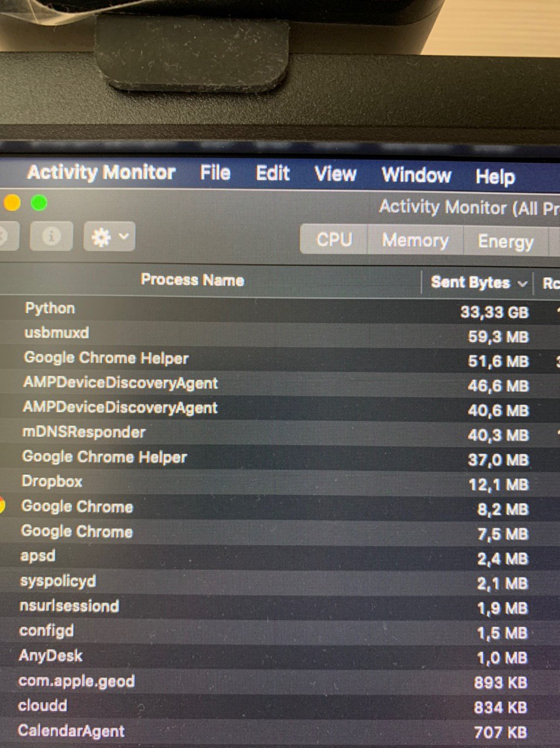The image size is (560, 748).
Task: Toggle sort direction arrow next to Sent Bytes
Action: pos(523,284)
